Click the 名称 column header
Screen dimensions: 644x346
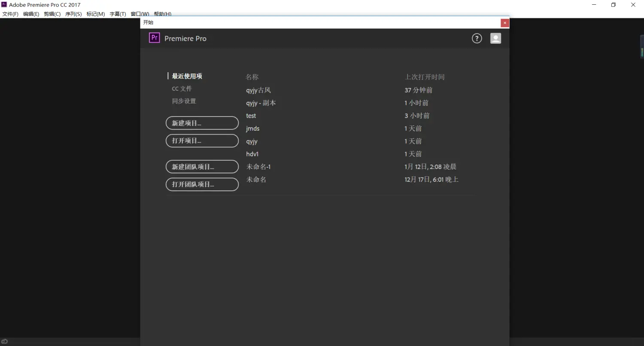click(252, 77)
